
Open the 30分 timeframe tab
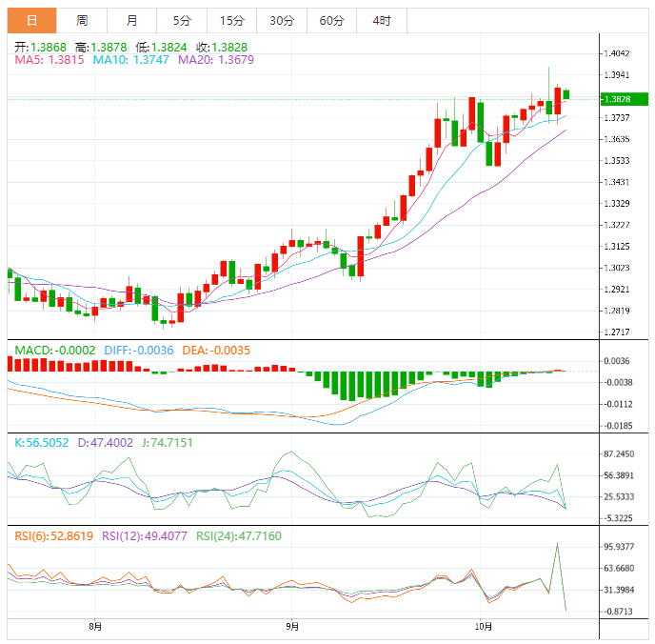tap(282, 20)
